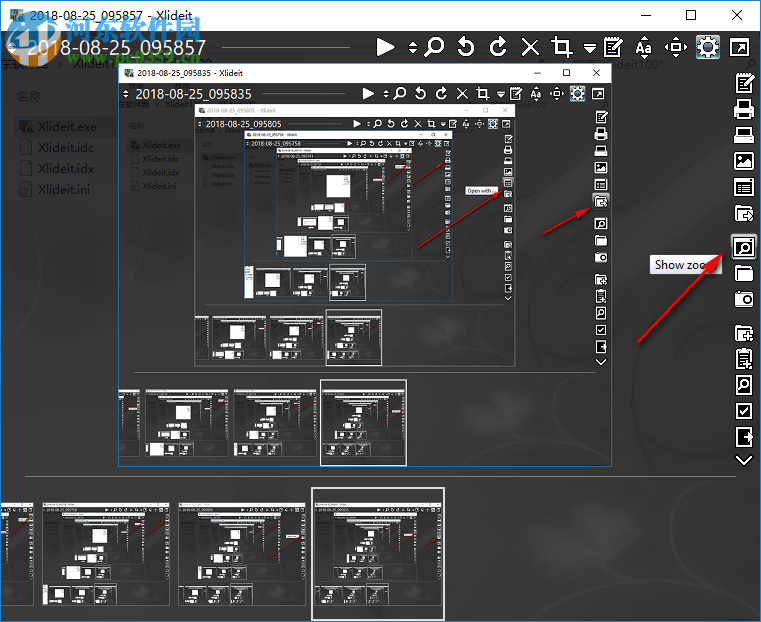Open the dropdown arrow next to Crop

coord(590,48)
